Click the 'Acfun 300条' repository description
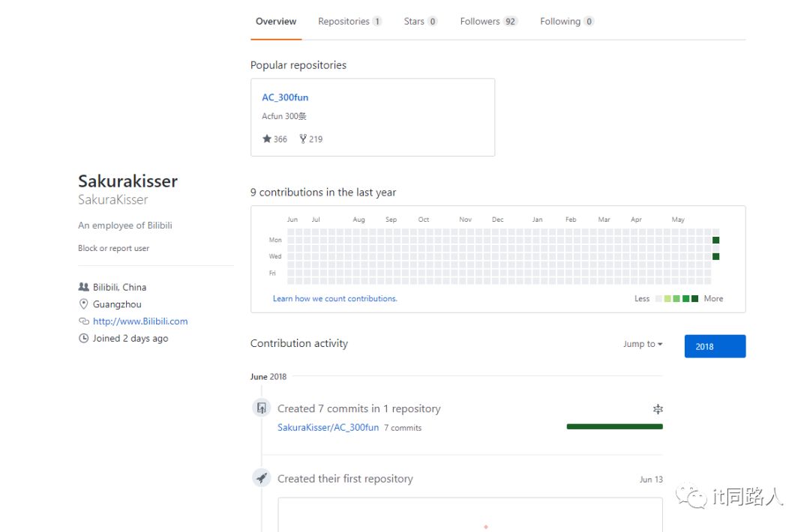This screenshot has width=810, height=532. point(283,116)
